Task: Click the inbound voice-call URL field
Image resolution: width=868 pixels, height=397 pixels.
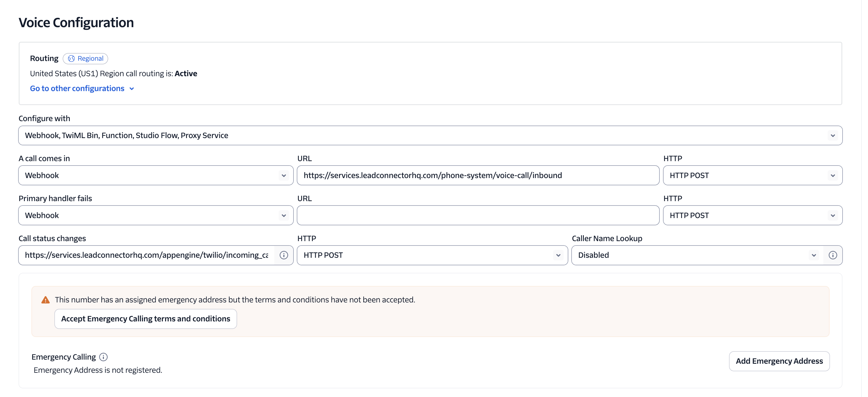Action: pos(478,175)
